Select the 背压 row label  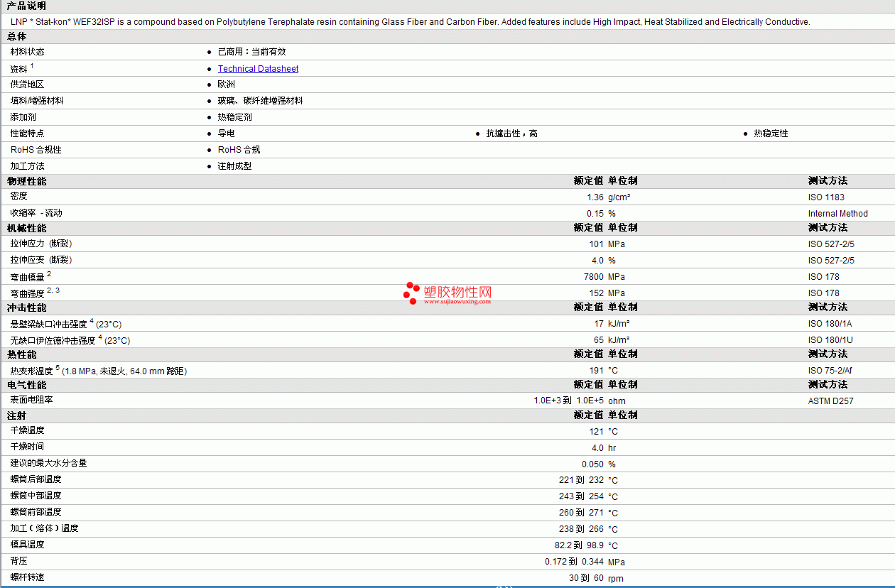pos(18,561)
